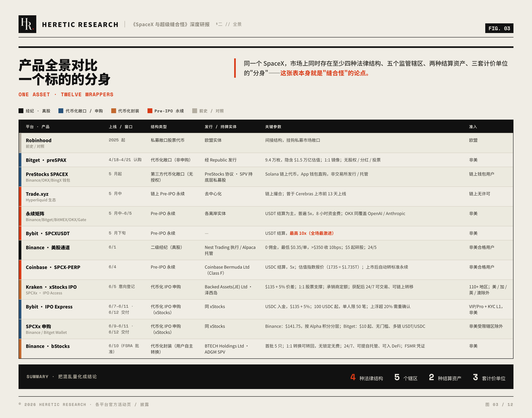The image size is (532, 418).
Task: Click the Binance/OKX/BingX 钱包 subtitle
Action: (48, 180)
